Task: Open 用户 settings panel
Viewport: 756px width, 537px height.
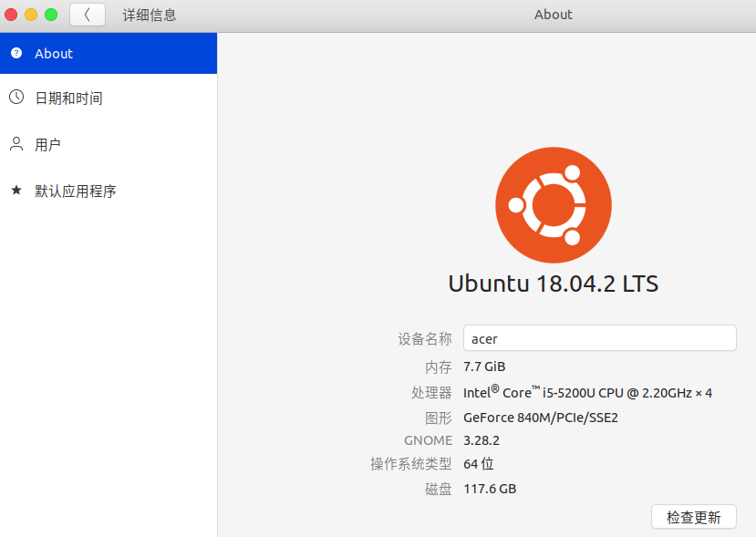Action: (109, 144)
